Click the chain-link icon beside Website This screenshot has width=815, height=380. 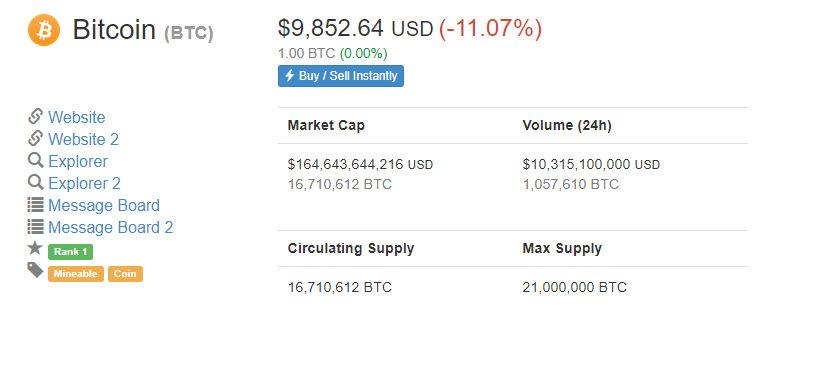[35, 116]
